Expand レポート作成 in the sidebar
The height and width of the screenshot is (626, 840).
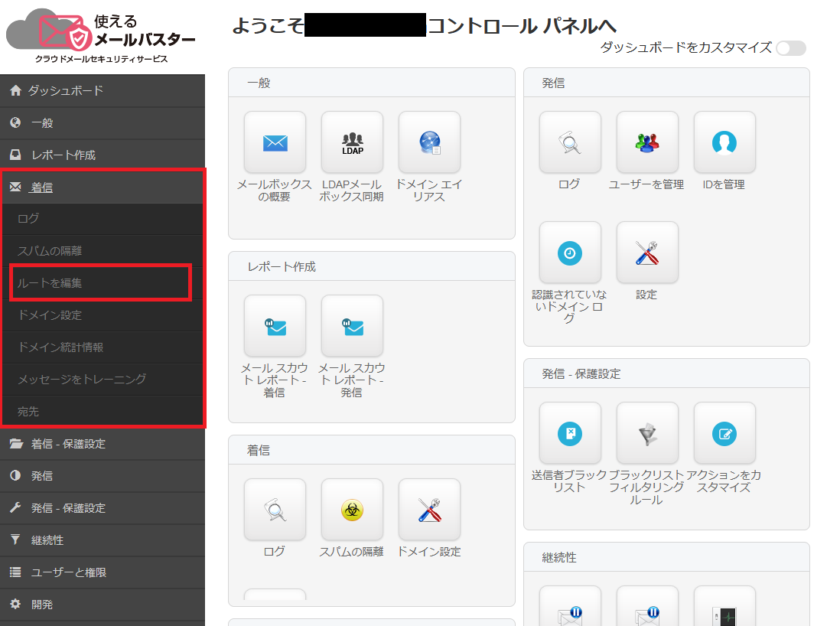coord(103,155)
